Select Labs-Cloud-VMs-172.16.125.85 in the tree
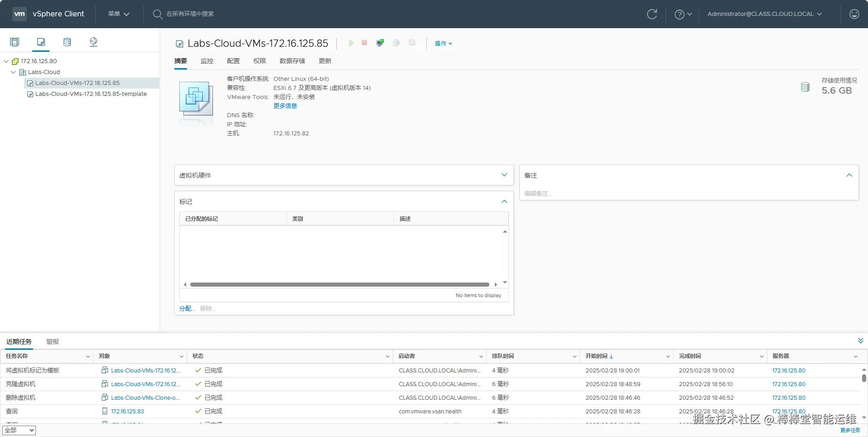Image resolution: width=868 pixels, height=437 pixels. click(78, 83)
